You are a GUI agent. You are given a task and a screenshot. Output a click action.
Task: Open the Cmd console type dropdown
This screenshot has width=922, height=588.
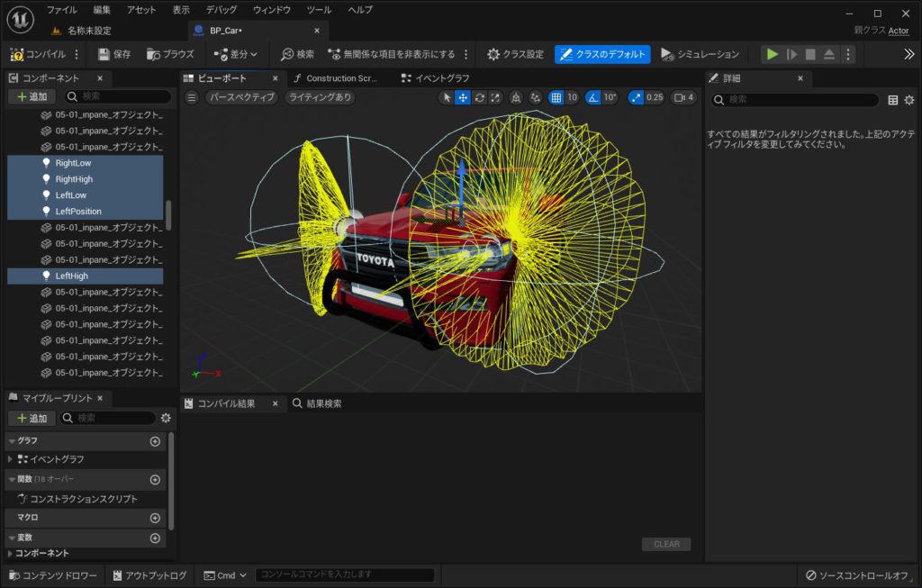225,575
